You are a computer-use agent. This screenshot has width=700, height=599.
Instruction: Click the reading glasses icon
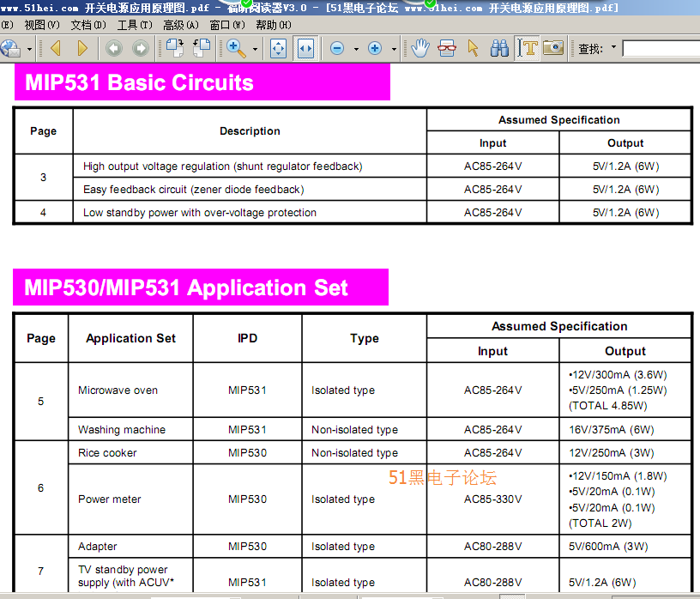447,48
